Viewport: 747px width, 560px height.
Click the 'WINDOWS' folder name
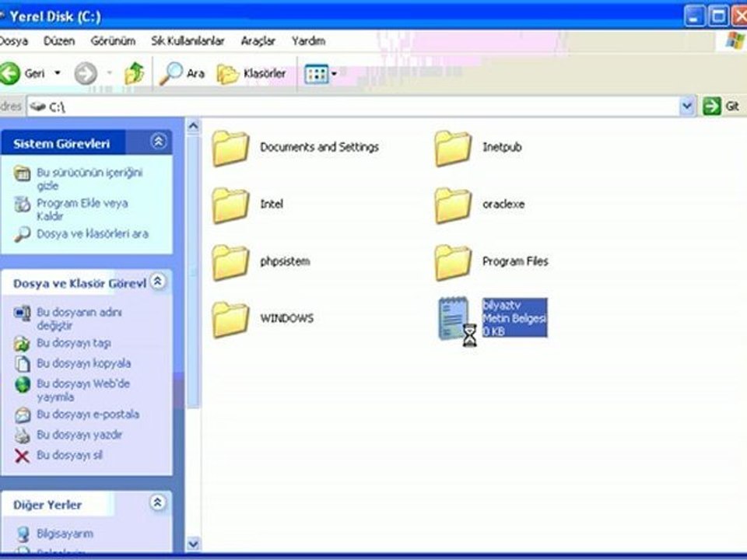click(287, 319)
